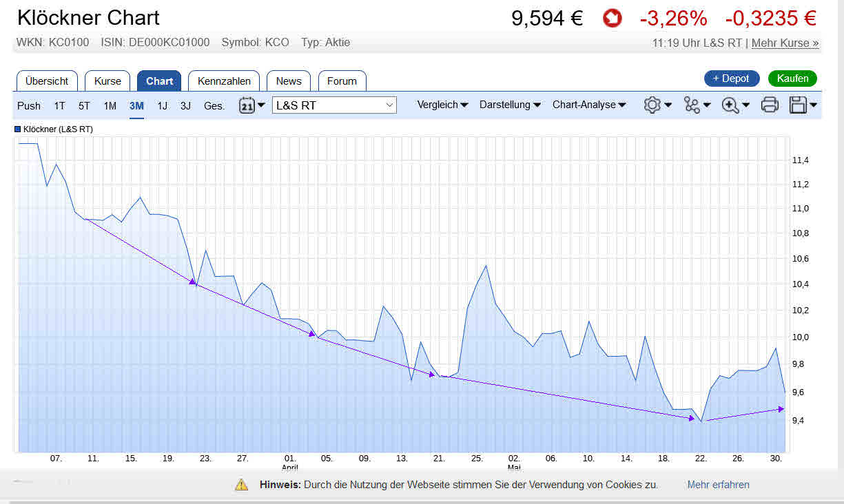Select the 3J time range
Image resolution: width=844 pixels, height=504 pixels.
(185, 105)
